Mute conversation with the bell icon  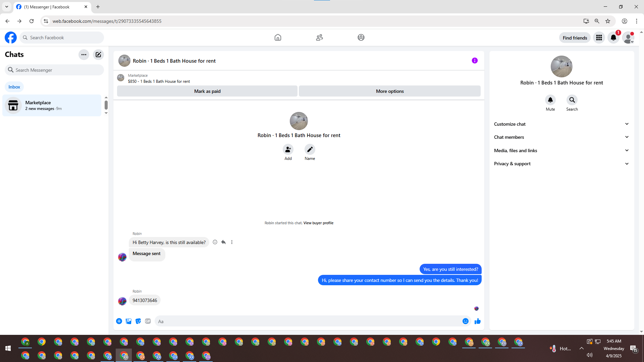[550, 100]
